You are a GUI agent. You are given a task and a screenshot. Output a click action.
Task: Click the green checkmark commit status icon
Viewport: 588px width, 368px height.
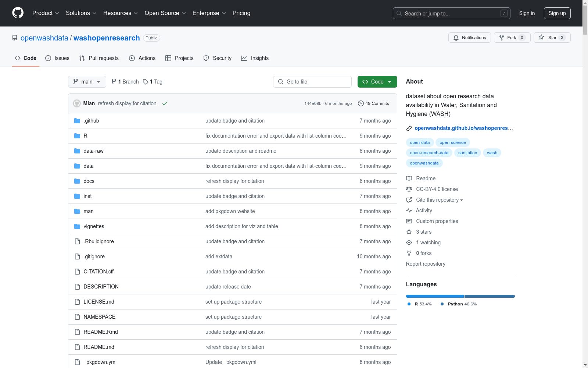[165, 103]
